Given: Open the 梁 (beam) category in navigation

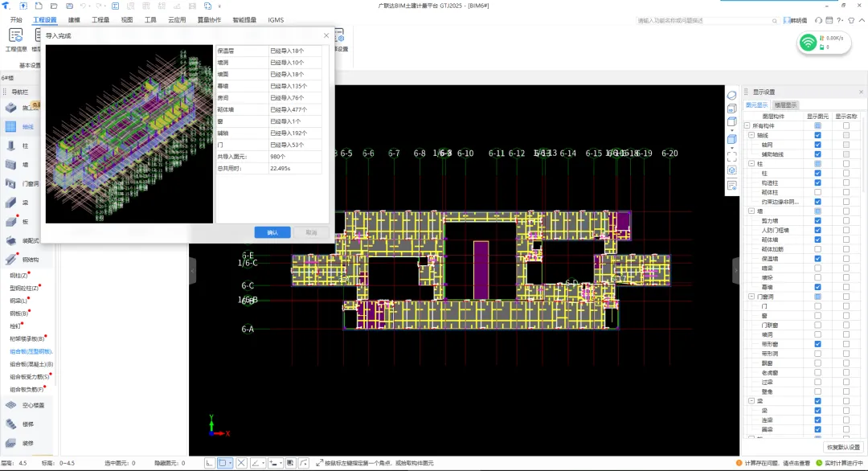Looking at the screenshot, I should pos(25,203).
